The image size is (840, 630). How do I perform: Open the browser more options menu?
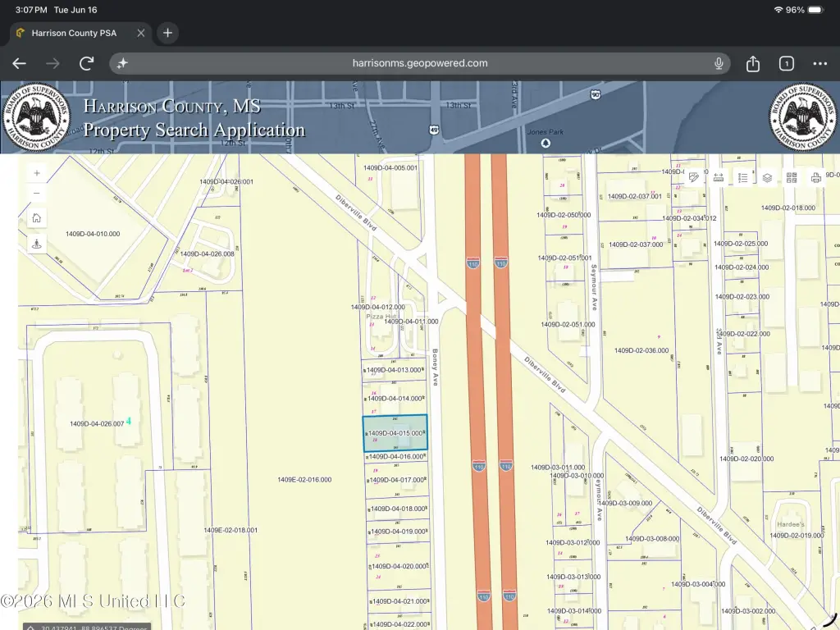(819, 63)
